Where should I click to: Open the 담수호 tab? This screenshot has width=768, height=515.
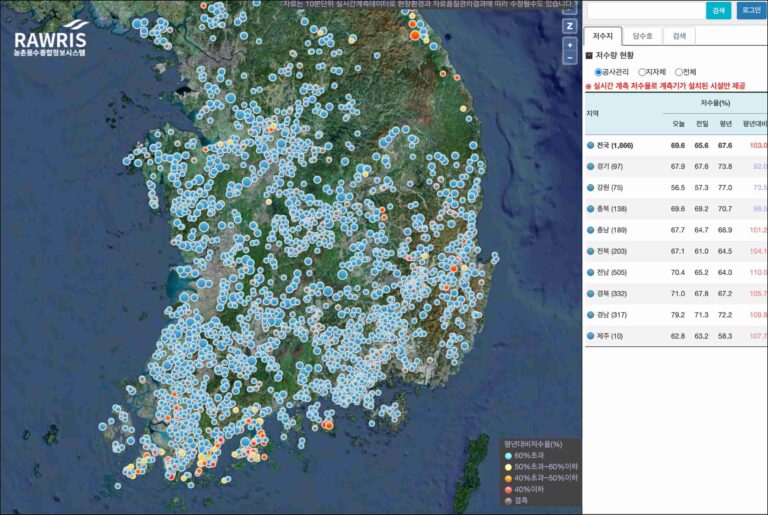tap(642, 36)
